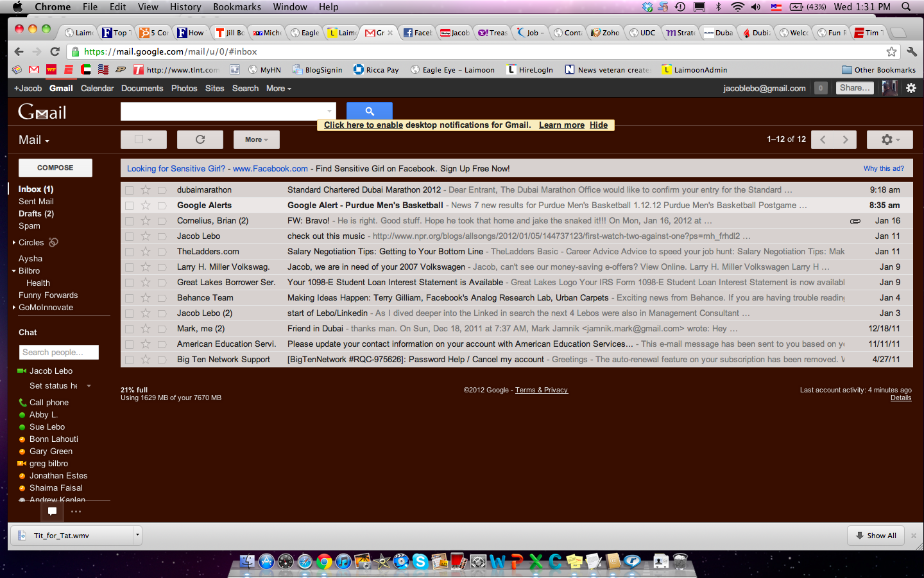Select the Google Alerts email checkbox

click(x=130, y=206)
